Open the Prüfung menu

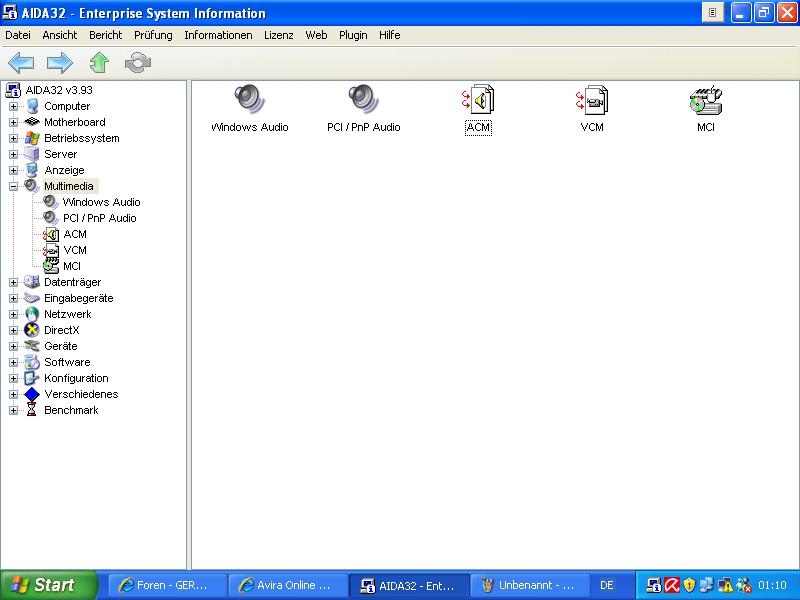point(153,35)
